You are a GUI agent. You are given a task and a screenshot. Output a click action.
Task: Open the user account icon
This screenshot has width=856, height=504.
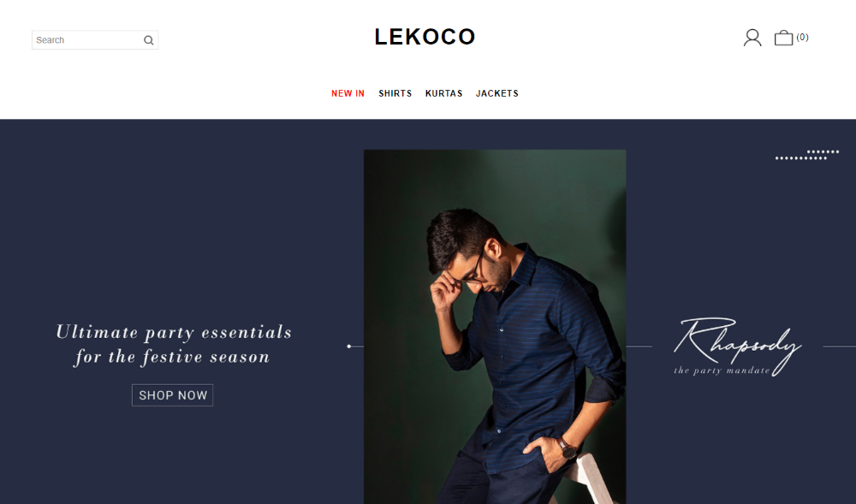(x=752, y=38)
